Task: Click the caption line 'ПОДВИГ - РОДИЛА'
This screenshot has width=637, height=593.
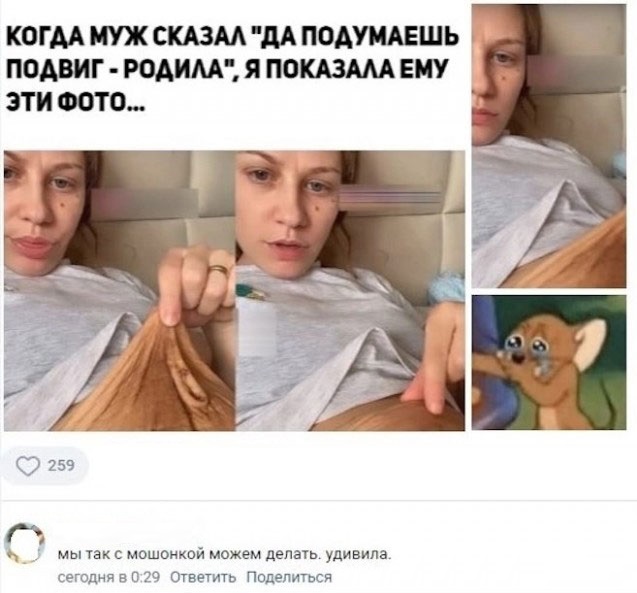Action: click(x=122, y=70)
